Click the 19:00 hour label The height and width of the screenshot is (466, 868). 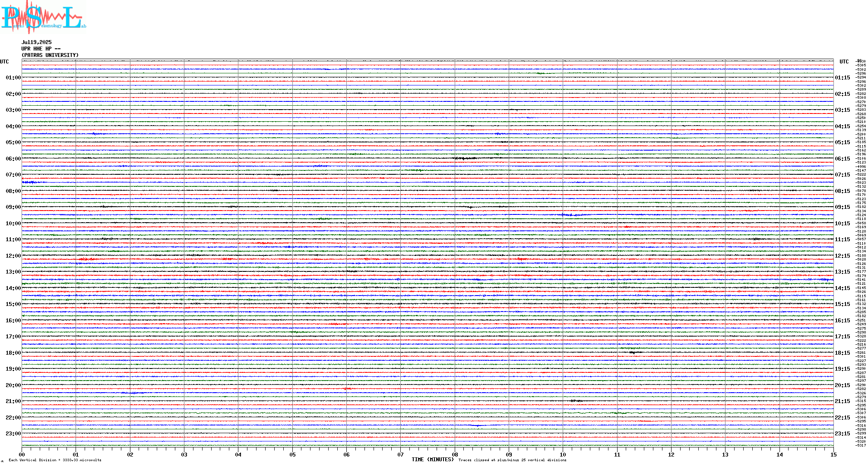[x=13, y=369]
